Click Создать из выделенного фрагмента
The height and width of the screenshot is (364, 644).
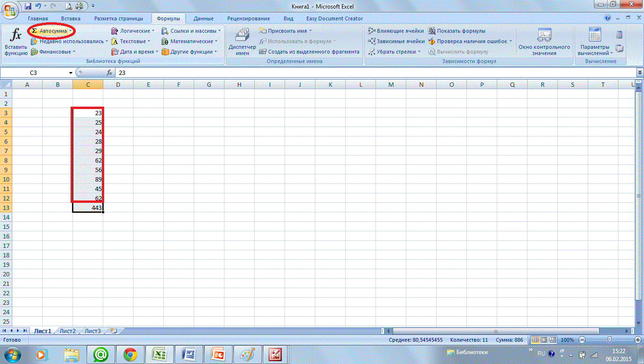[310, 52]
